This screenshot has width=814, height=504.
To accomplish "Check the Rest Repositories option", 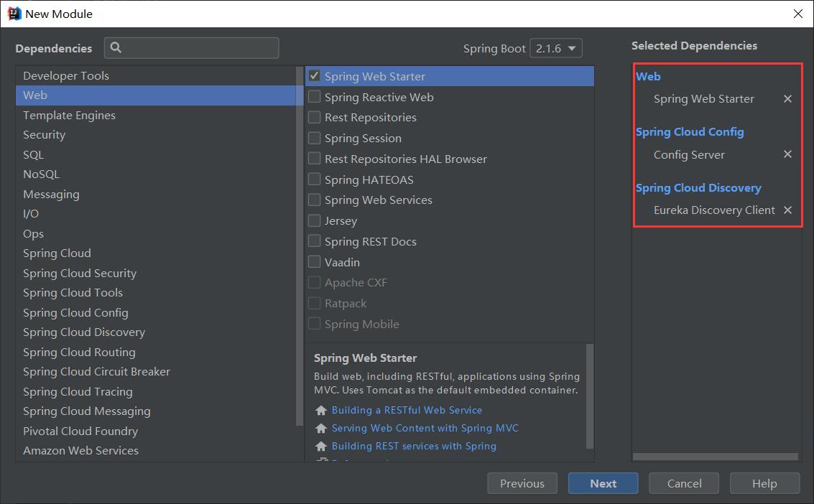I will pos(314,117).
